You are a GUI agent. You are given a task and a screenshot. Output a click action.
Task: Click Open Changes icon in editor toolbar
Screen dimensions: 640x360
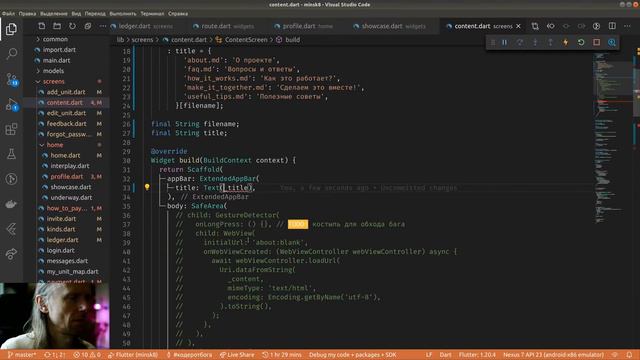(x=535, y=26)
